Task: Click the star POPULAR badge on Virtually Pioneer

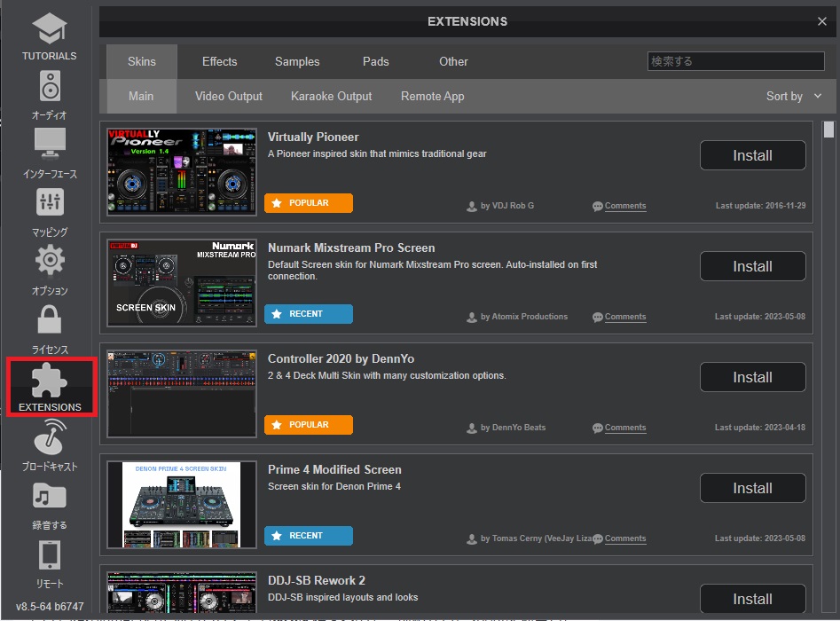Action: (309, 203)
